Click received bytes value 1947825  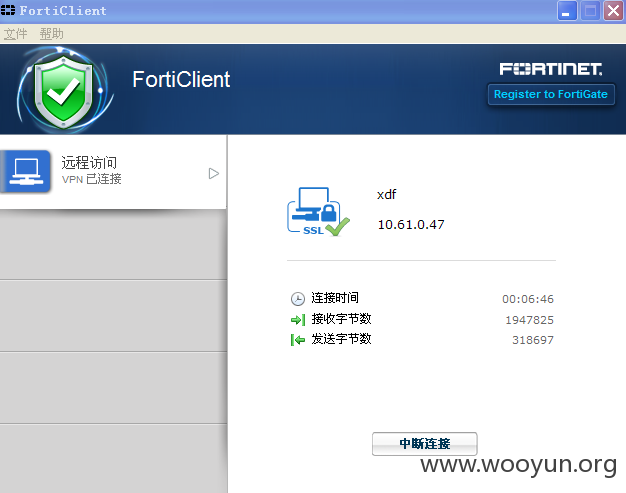529,320
